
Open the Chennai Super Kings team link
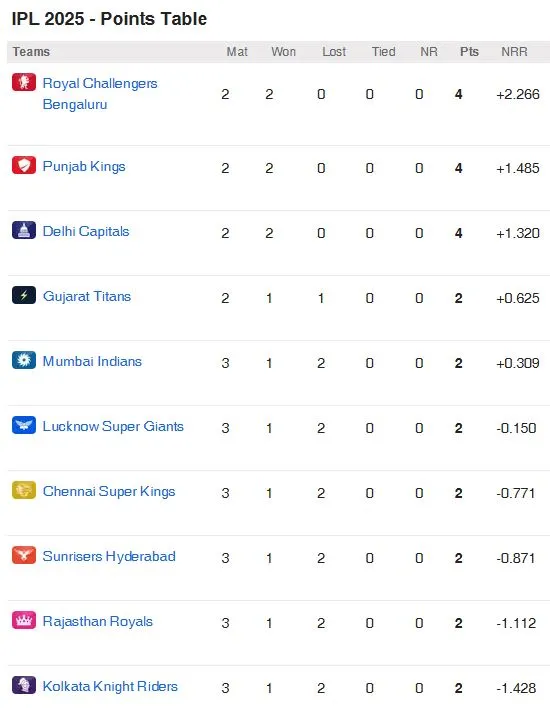point(109,491)
